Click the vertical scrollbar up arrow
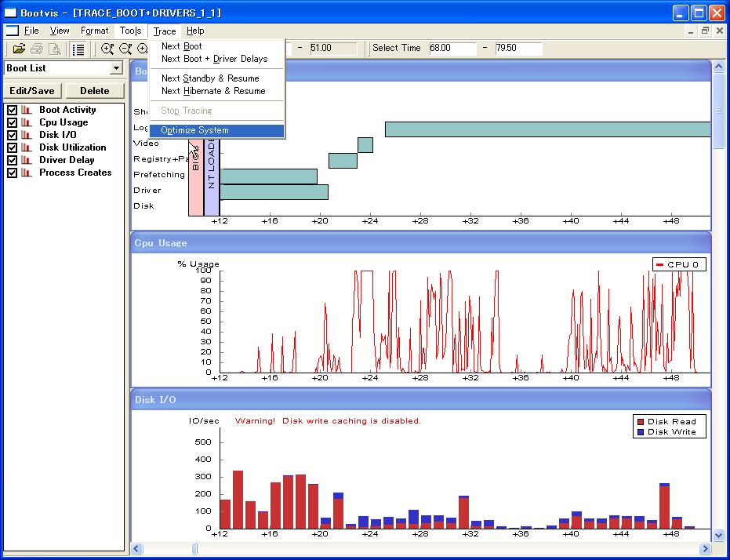This screenshot has height=560, width=730. [718, 67]
